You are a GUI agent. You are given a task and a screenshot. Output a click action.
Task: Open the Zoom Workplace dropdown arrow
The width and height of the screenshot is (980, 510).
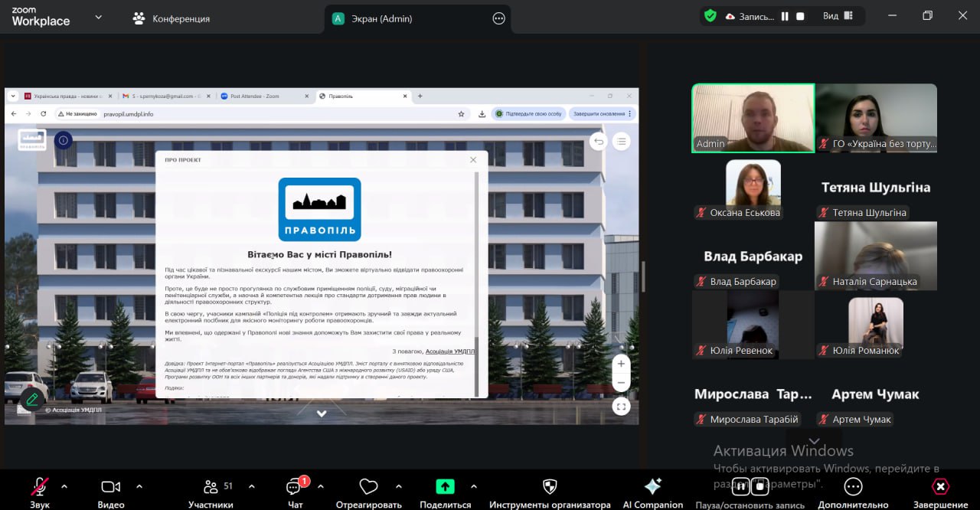pos(98,17)
